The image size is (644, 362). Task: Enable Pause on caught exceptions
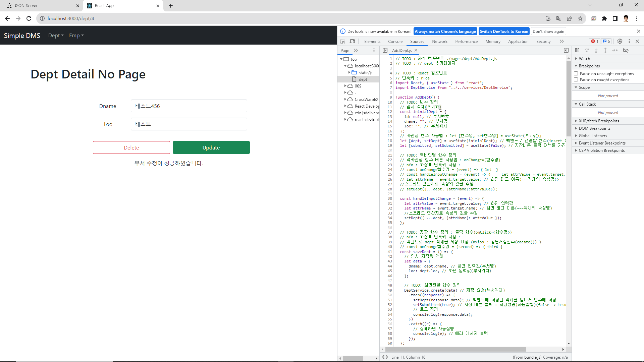[576, 79]
